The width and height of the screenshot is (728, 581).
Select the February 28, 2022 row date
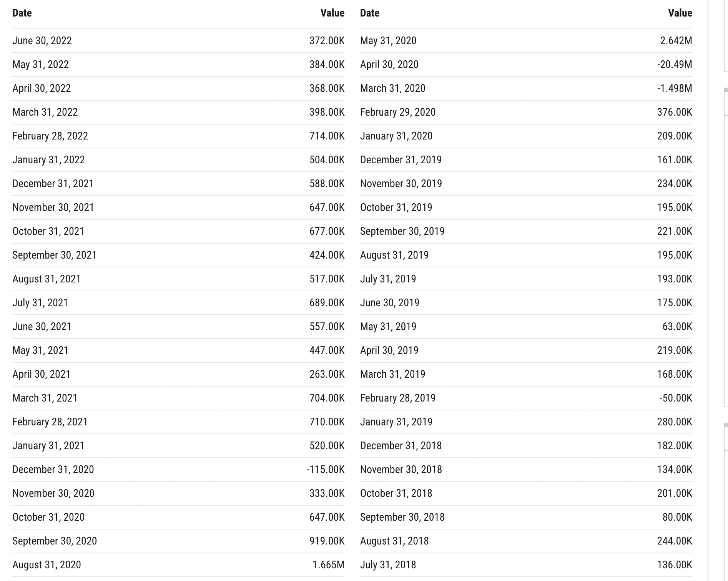coord(50,136)
